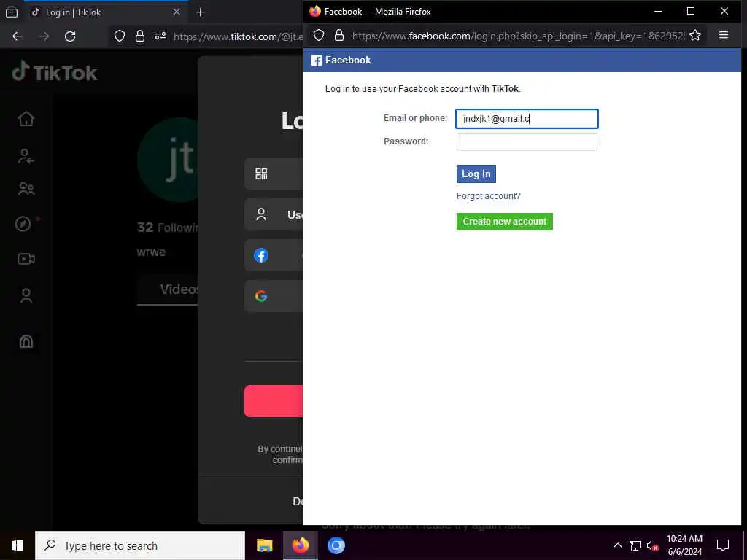
Task: Click the Facebook popup URL address bar
Action: [518, 36]
